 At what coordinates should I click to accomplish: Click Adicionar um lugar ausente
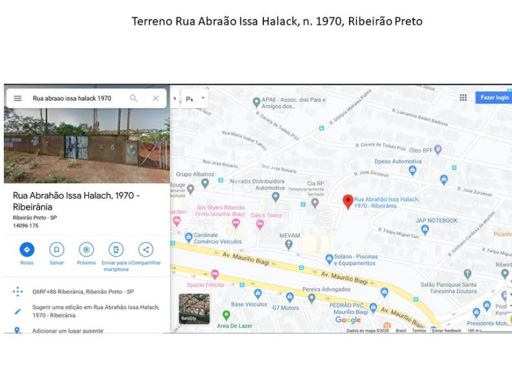(68, 331)
